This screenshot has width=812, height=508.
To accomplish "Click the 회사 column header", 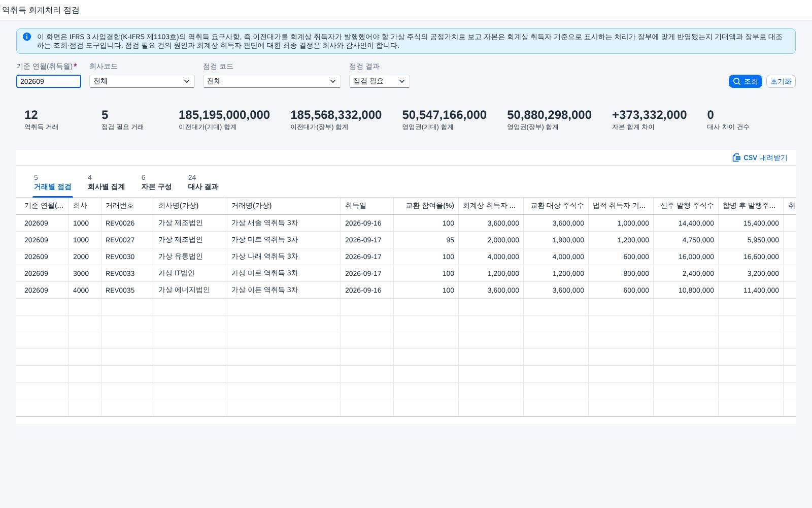I will tap(85, 206).
